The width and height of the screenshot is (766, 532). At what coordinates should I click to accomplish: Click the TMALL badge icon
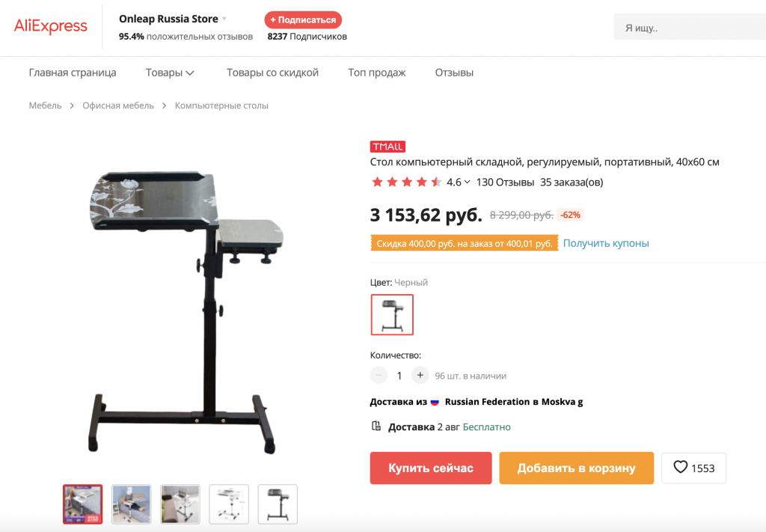[x=387, y=147]
